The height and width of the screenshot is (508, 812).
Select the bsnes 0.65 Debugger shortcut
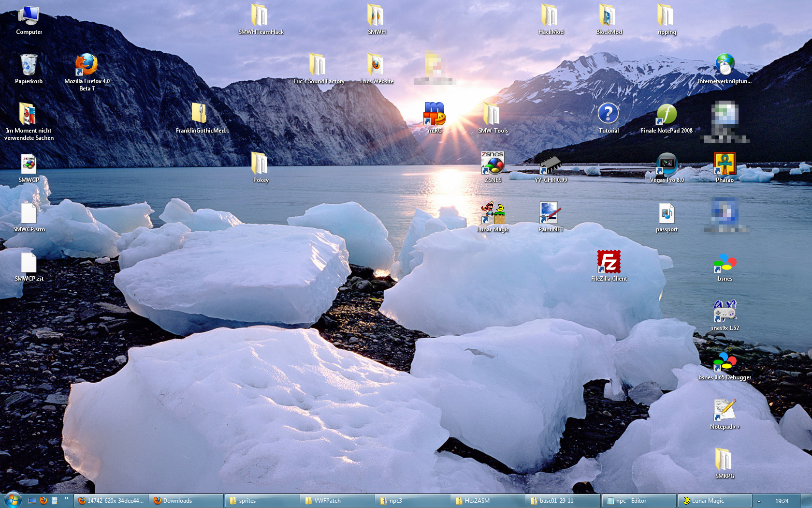(x=725, y=365)
